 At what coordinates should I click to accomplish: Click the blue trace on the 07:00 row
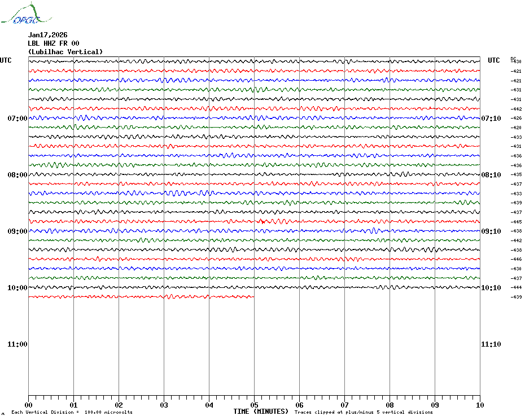point(254,118)
